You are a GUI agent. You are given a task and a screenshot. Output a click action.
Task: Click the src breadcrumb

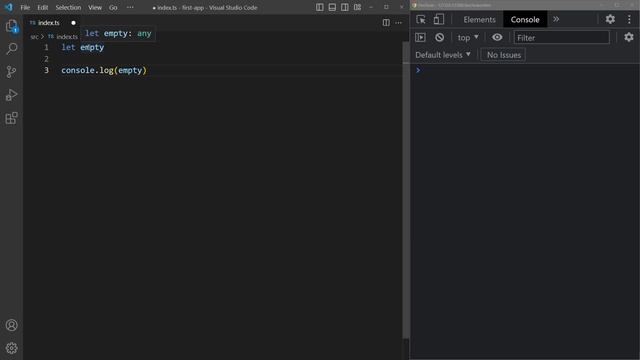34,37
